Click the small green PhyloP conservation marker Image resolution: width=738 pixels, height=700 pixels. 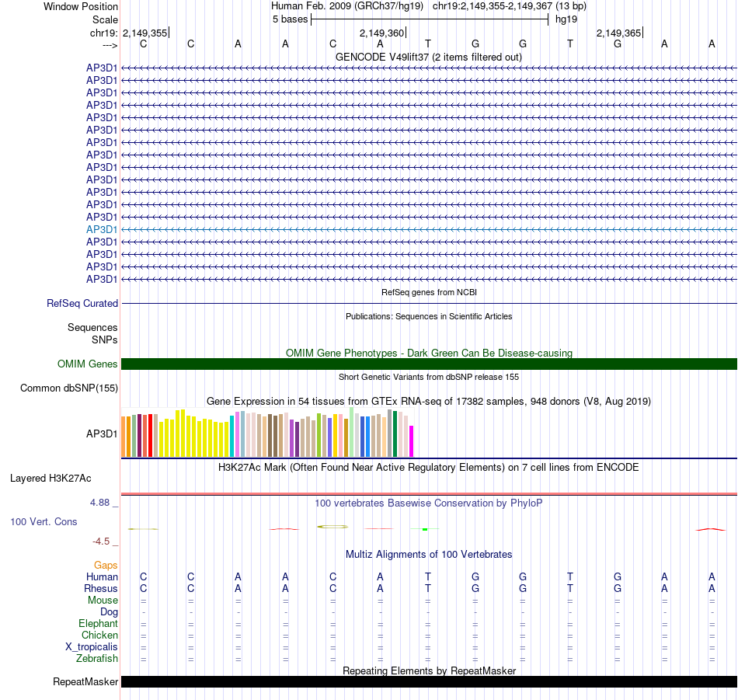(x=425, y=530)
